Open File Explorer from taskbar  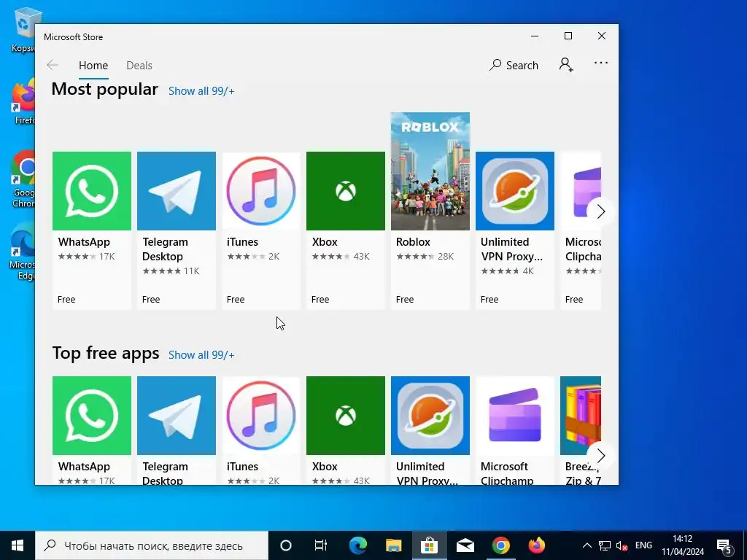coord(393,545)
